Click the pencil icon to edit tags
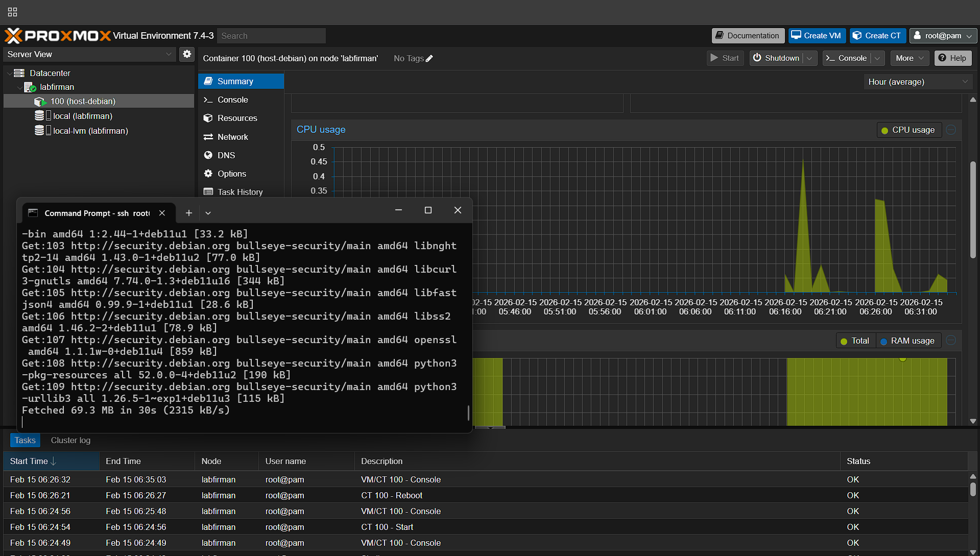Viewport: 980px width, 556px height. (x=429, y=59)
